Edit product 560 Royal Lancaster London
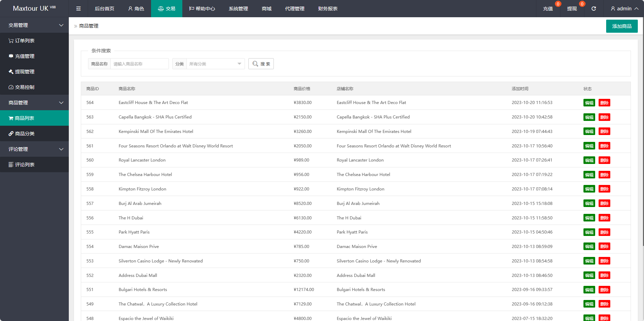Viewport: 644px width, 321px height. [x=589, y=160]
